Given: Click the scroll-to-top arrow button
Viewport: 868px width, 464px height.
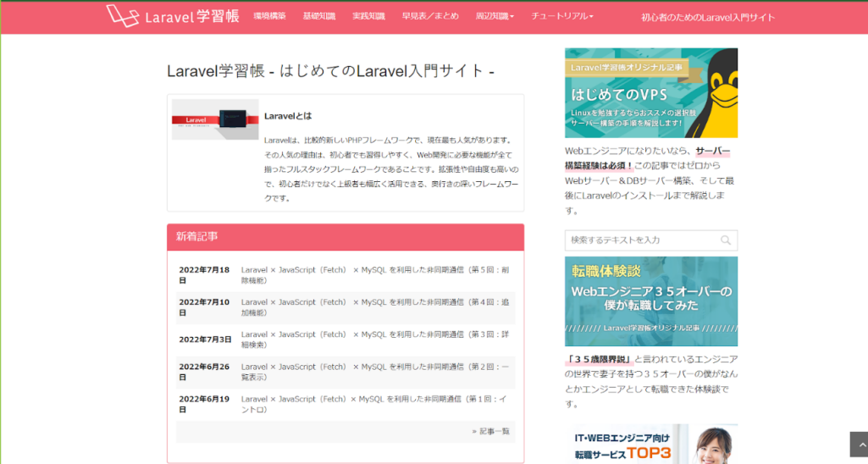Looking at the screenshot, I should coord(860,444).
